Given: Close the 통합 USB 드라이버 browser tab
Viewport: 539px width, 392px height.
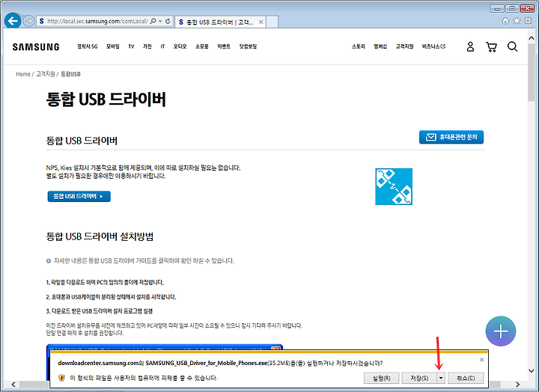Looking at the screenshot, I should point(261,22).
